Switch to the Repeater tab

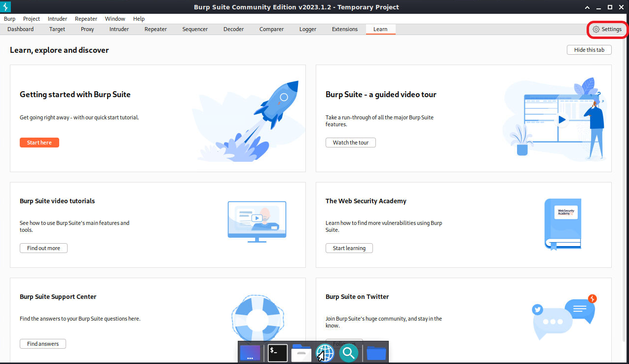(156, 29)
